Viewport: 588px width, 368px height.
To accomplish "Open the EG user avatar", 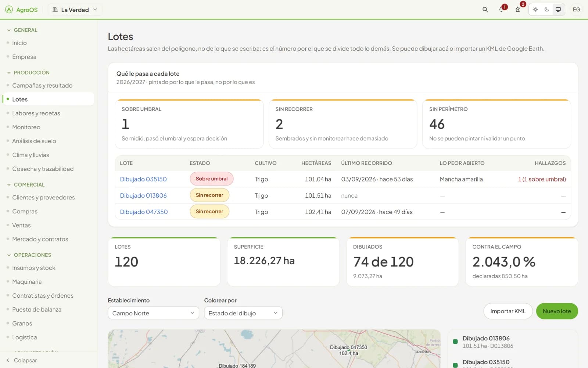I will tap(576, 10).
